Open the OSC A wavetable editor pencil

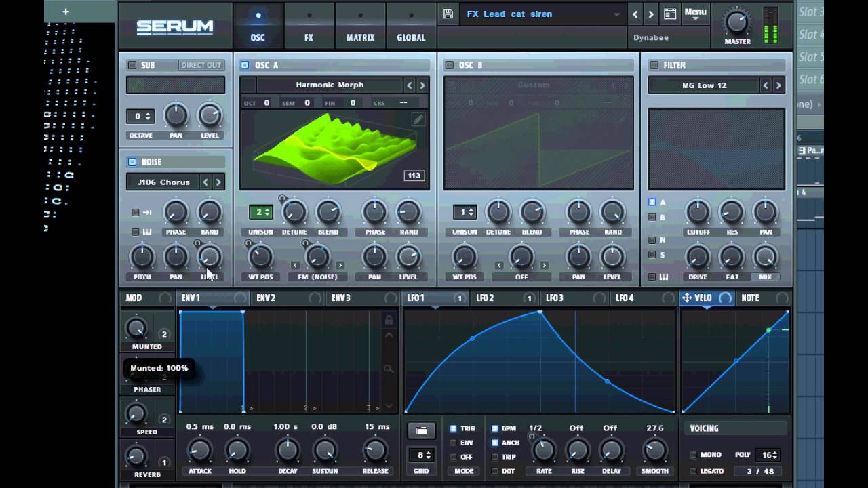point(418,120)
